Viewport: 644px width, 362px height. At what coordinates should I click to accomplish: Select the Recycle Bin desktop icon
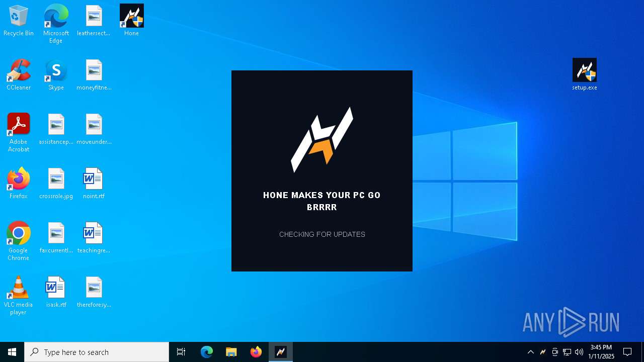coord(19,21)
